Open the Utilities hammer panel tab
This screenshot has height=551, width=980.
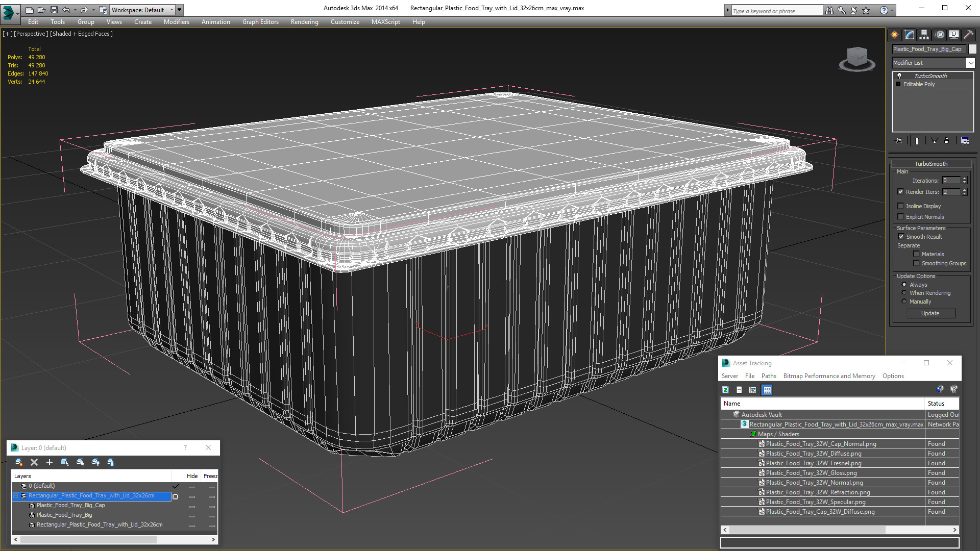pos(968,35)
